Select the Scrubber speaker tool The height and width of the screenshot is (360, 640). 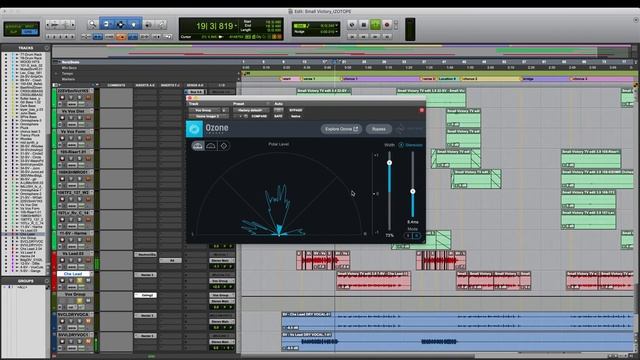point(148,24)
